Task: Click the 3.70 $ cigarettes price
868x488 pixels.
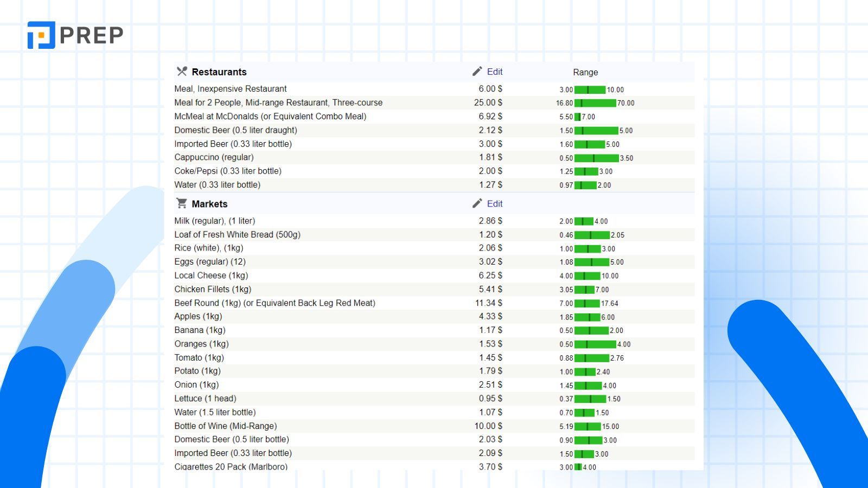Action: 490,466
